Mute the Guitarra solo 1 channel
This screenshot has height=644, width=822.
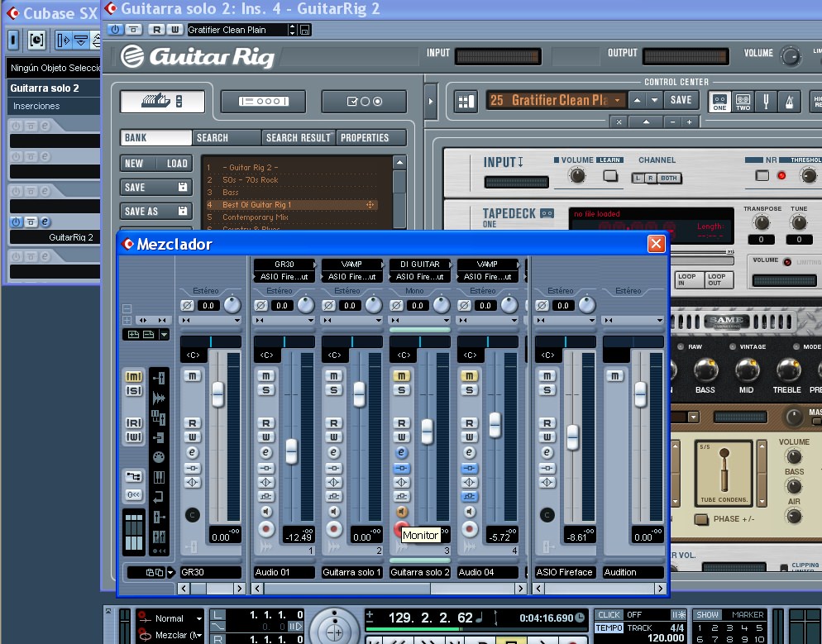(x=334, y=376)
